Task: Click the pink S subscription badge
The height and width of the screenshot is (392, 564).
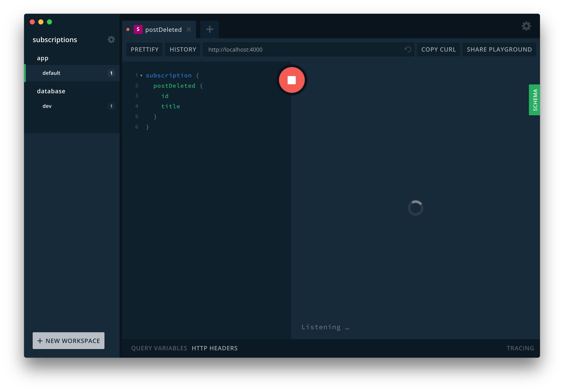Action: click(138, 29)
